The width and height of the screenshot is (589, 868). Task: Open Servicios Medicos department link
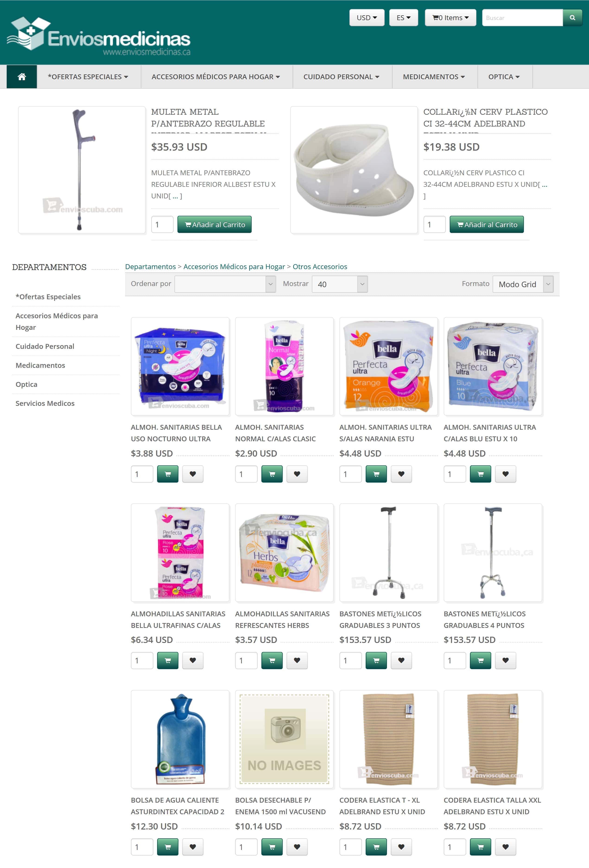click(45, 403)
